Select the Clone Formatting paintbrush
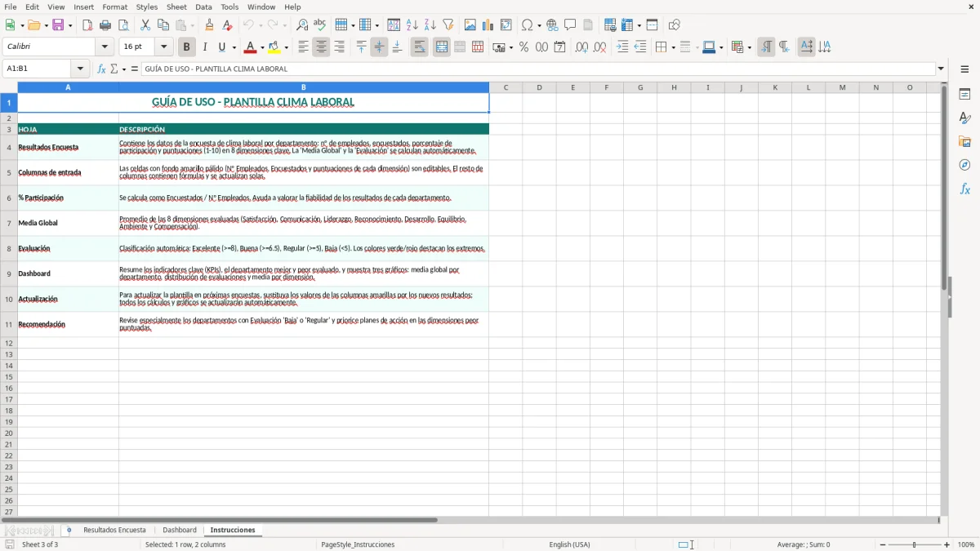Screen dimensions: 980x551 click(210, 25)
